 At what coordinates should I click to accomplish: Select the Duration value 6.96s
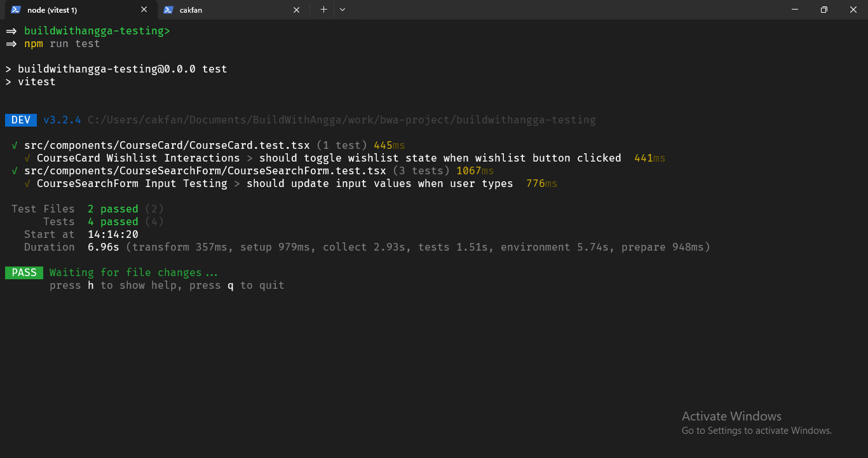coord(103,247)
